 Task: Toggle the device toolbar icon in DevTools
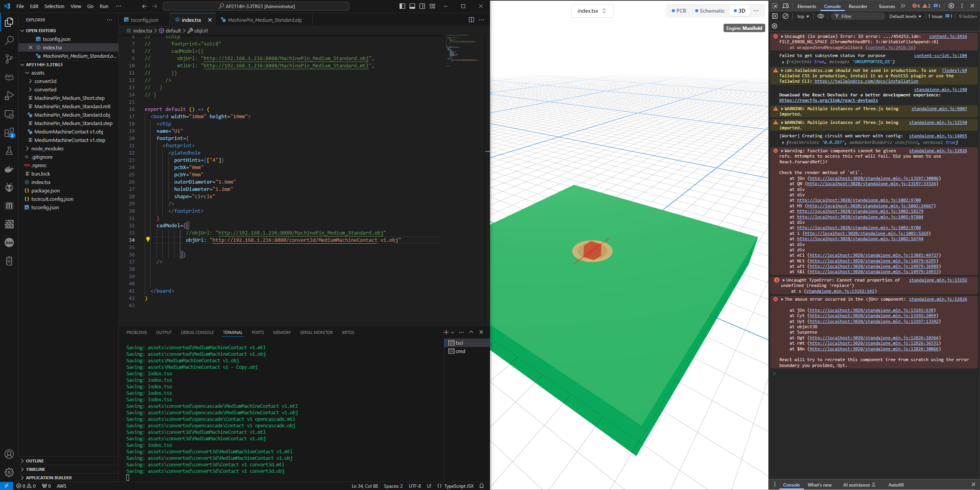tap(786, 6)
